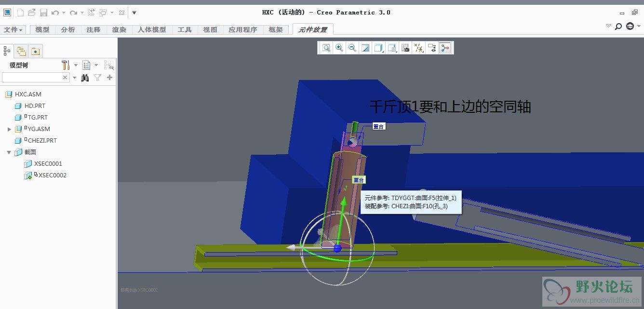Open the Redo history dropdown arrow
Image resolution: width=644 pixels, height=309 pixels.
tap(82, 13)
